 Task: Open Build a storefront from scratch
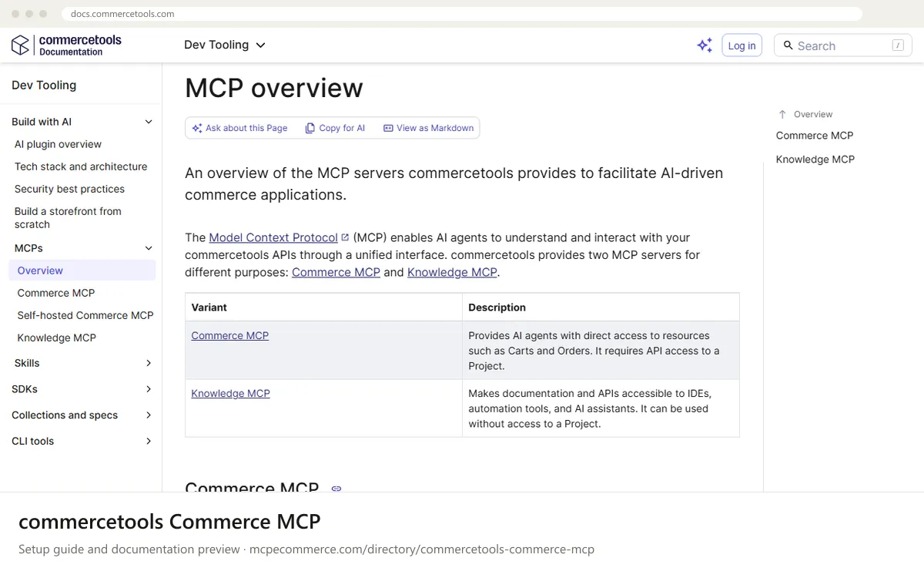pos(68,217)
